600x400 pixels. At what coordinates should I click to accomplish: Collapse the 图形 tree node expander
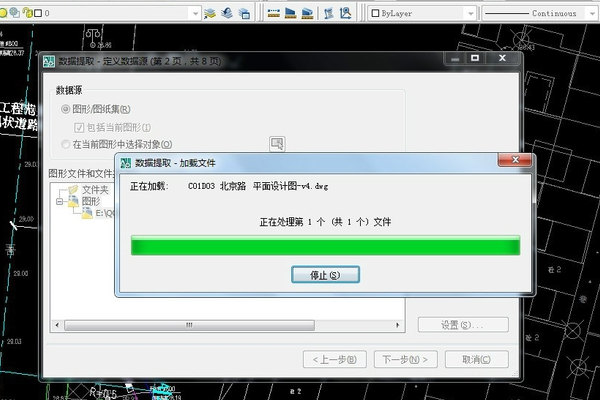pos(59,201)
